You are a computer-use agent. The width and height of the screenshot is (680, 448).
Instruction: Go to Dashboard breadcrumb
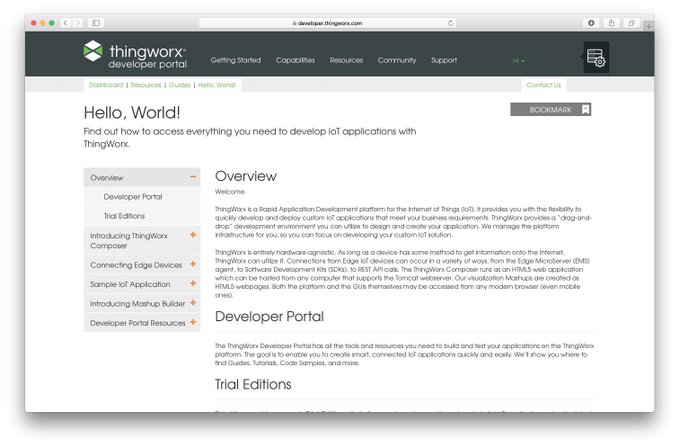[x=106, y=85]
